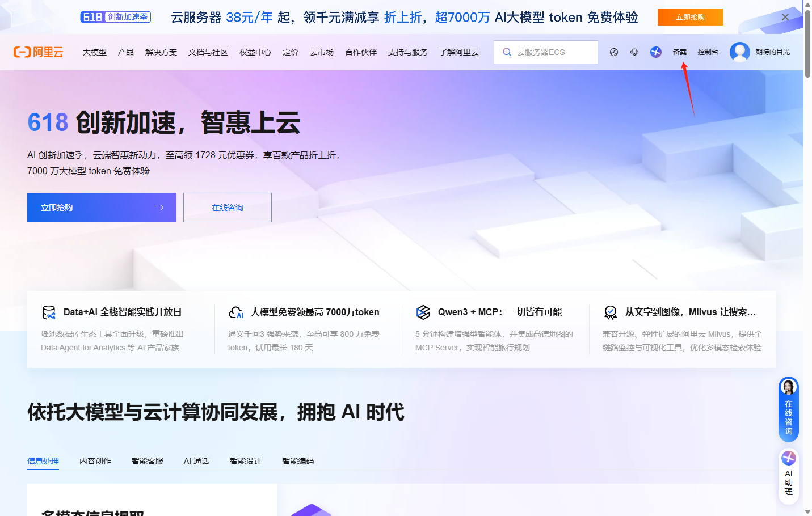Open the floating 在线咨询 avatar widget

[x=789, y=409]
